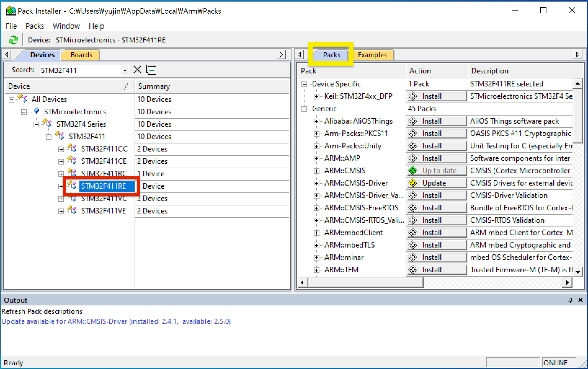The height and width of the screenshot is (369, 588).
Task: Click the collapse all devices icon
Action: point(151,70)
